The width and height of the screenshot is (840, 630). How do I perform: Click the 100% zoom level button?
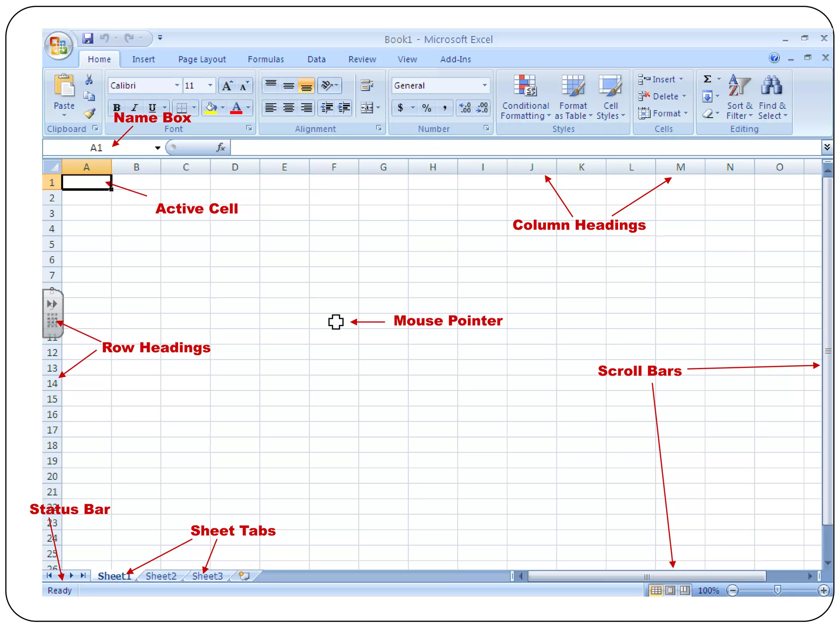click(x=708, y=590)
